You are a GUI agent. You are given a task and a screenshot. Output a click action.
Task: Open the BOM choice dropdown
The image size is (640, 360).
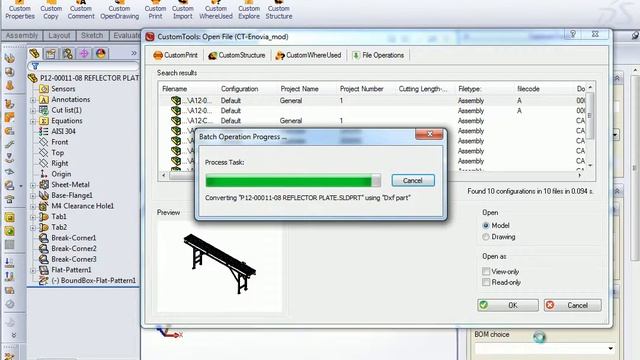pos(610,349)
